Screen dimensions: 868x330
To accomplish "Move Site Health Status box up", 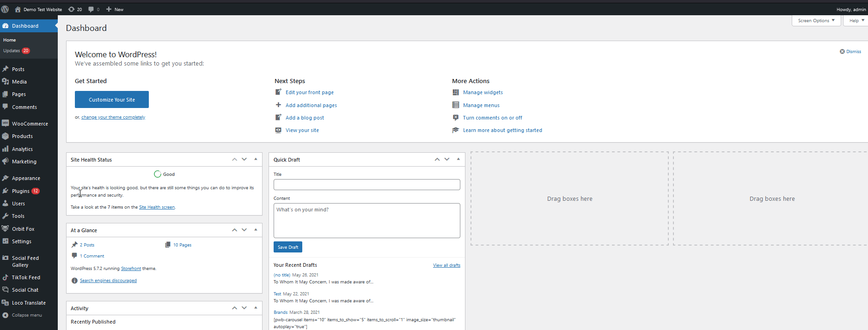I will (x=234, y=159).
